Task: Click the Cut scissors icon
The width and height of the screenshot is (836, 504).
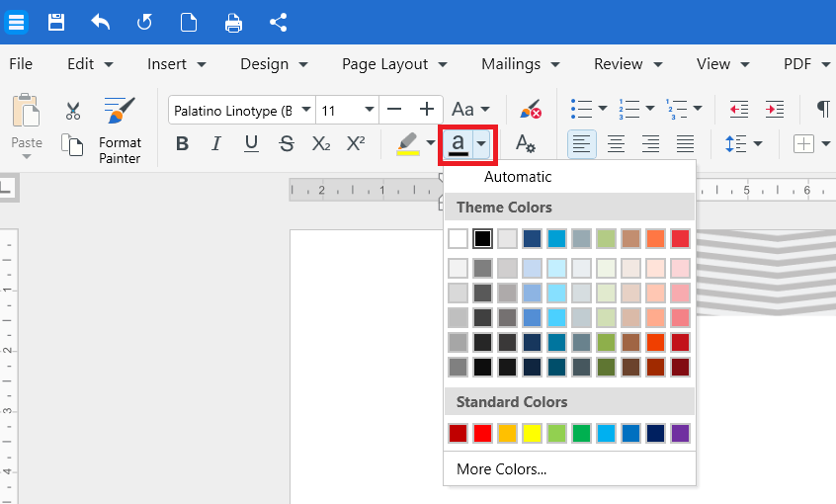Action: tap(73, 111)
